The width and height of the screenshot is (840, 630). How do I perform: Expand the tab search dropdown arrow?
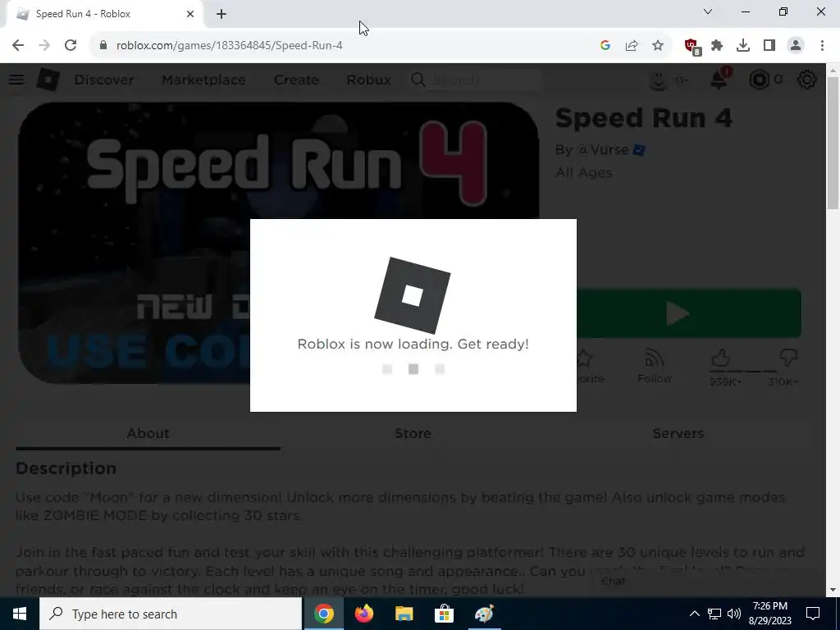click(708, 11)
